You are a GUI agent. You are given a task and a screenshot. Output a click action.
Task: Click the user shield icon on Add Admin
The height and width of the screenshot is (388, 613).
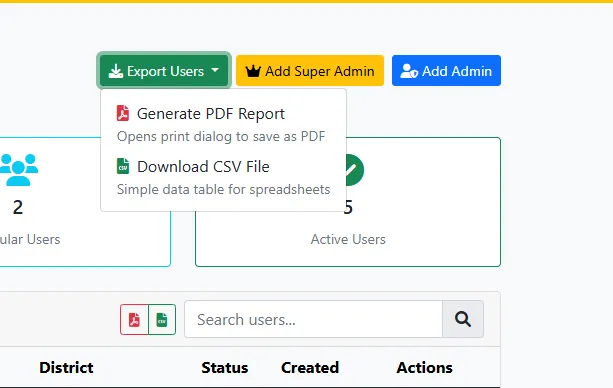[409, 71]
